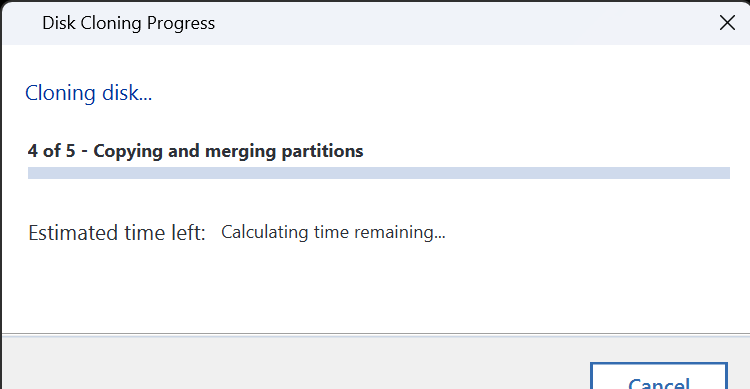Click the word 'Cloning' in the blue heading
The width and height of the screenshot is (750, 389).
pyautogui.click(x=60, y=93)
